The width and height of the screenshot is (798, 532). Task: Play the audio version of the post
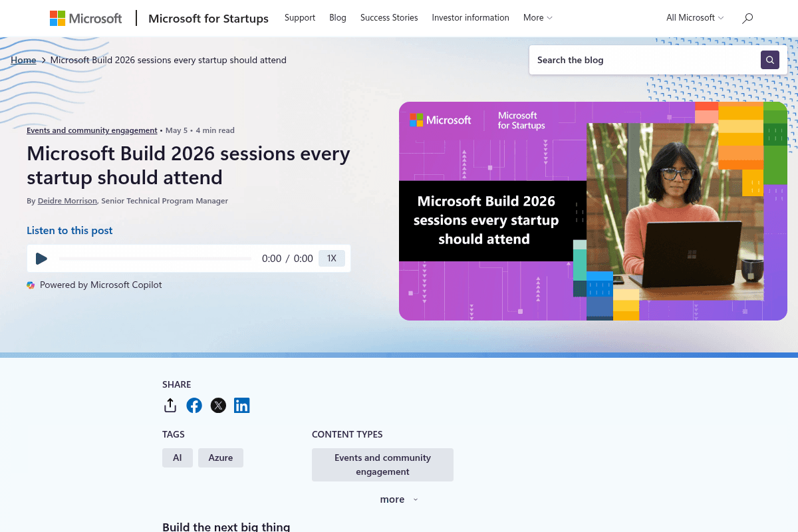pos(41,259)
